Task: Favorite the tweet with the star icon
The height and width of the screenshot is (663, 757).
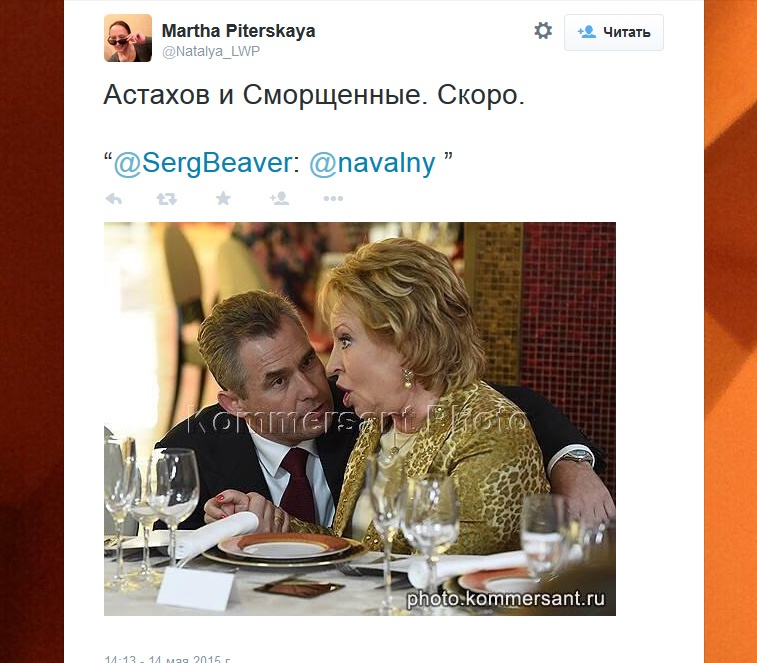Action: [x=223, y=198]
